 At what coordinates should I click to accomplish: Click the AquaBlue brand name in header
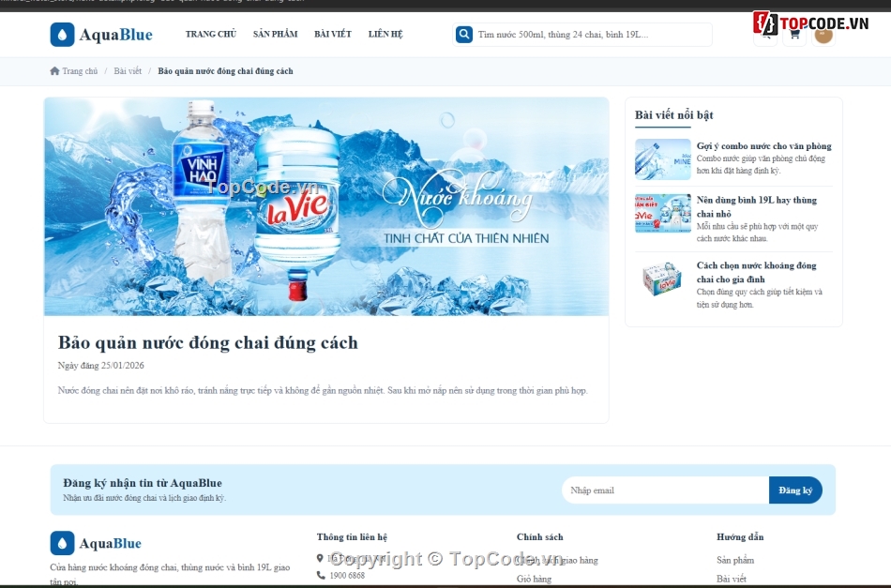coord(116,35)
